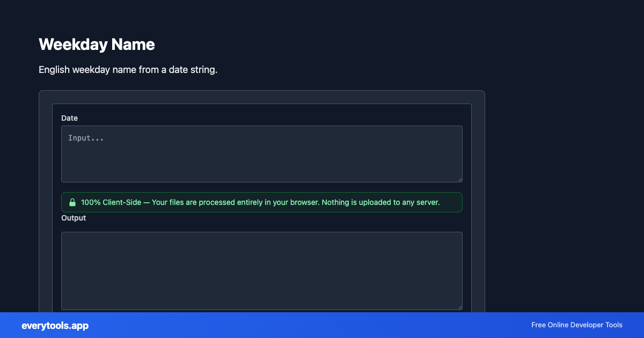Click the Input... placeholder text area
This screenshot has height=338, width=644.
(x=86, y=138)
